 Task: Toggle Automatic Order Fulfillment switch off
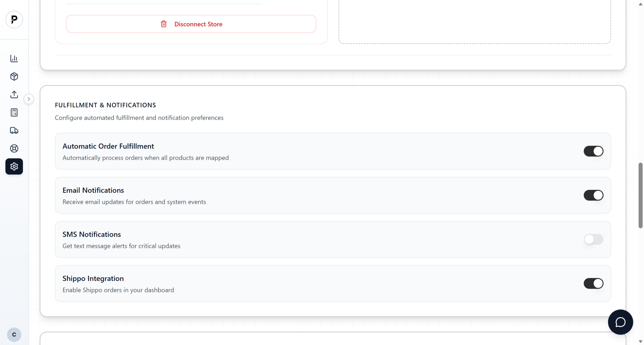tap(593, 151)
